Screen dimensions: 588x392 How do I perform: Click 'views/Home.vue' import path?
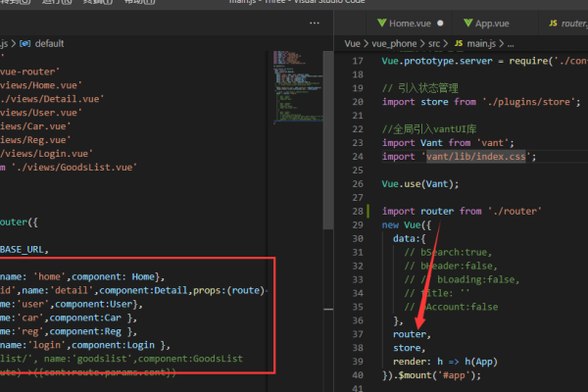pyautogui.click(x=40, y=85)
